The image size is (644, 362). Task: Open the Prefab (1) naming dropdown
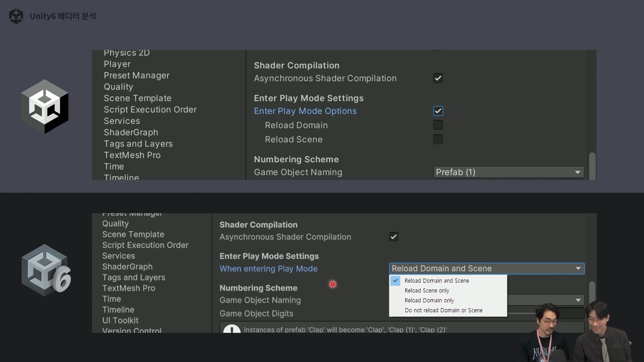(508, 172)
